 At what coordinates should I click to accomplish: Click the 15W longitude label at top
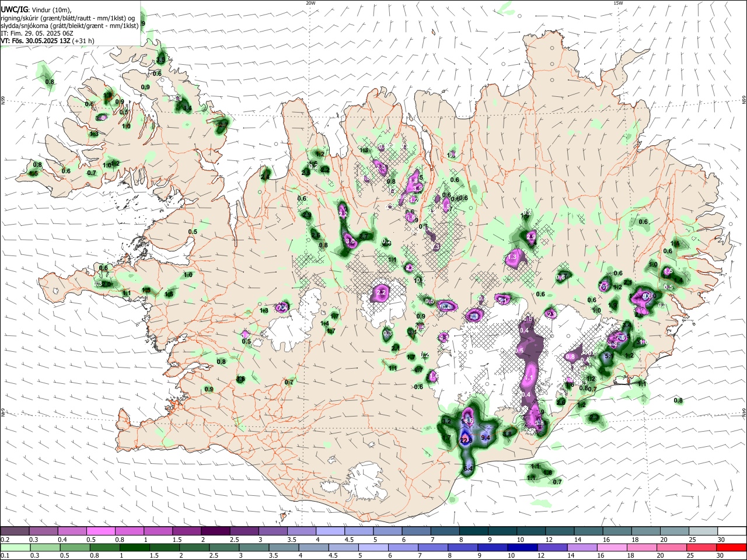618,2
